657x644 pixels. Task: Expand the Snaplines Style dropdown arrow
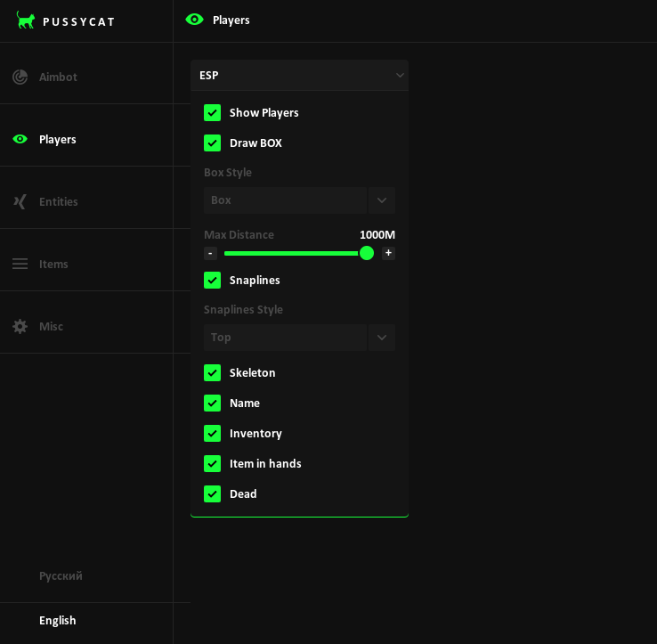(x=382, y=338)
